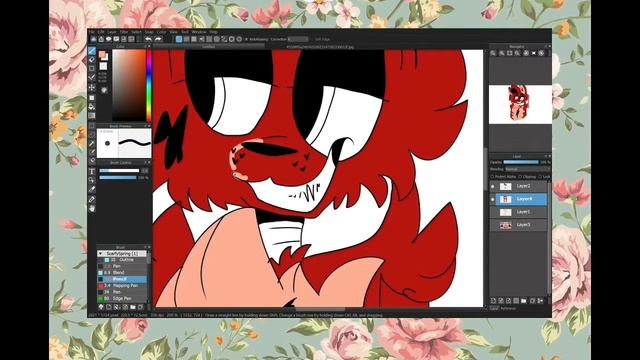Click the Navigator zoom in icon
Image resolution: width=640 pixels, height=360 pixels.
(493, 53)
